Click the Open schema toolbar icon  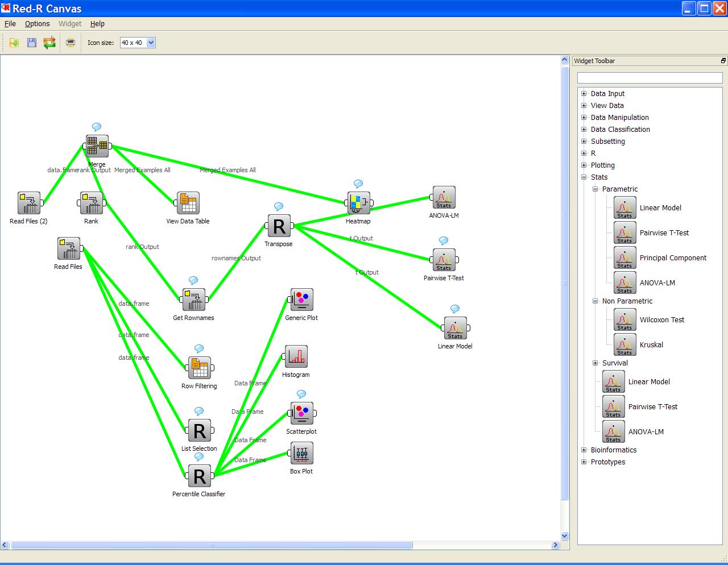[x=14, y=43]
